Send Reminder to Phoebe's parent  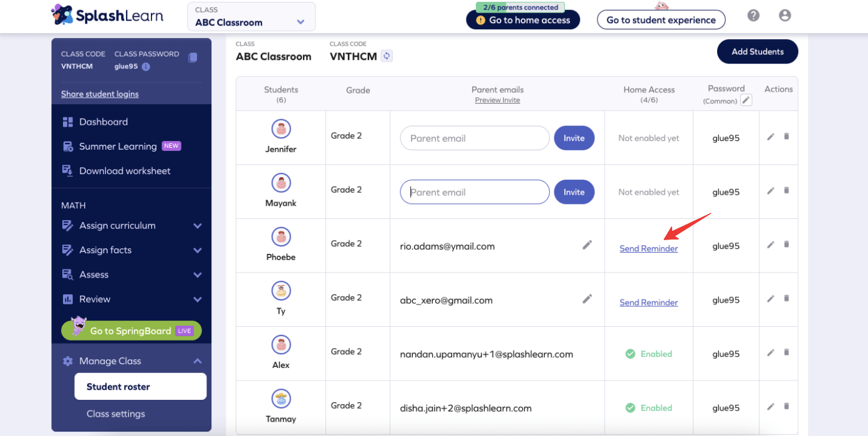[x=649, y=248]
